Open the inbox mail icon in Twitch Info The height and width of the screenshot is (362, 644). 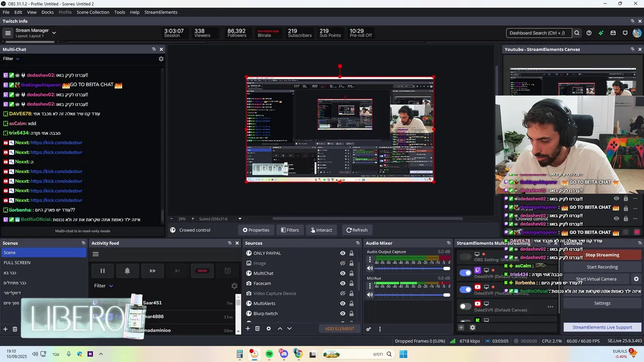(613, 33)
